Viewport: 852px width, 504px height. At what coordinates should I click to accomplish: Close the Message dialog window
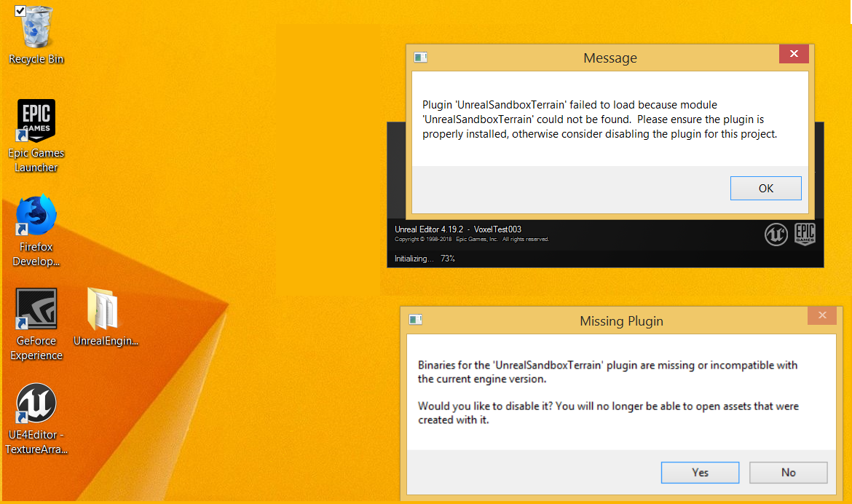[794, 54]
